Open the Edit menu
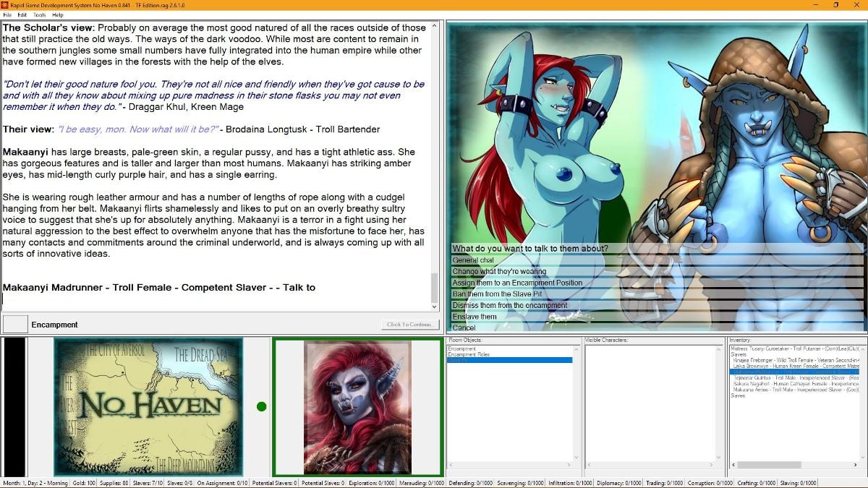The height and width of the screenshot is (488, 868). (x=24, y=14)
